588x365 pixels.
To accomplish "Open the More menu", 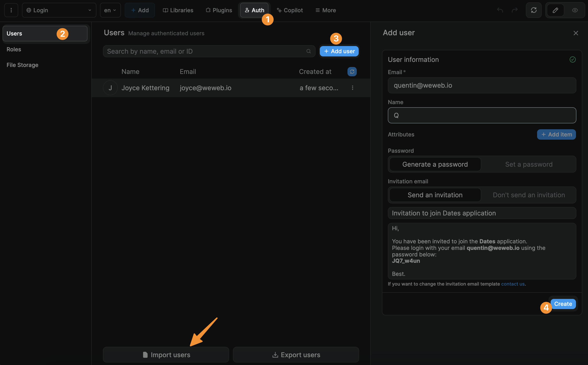I will click(x=325, y=10).
